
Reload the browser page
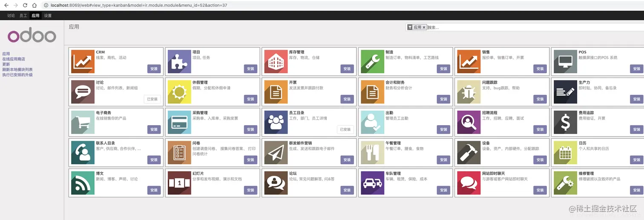(25, 5)
